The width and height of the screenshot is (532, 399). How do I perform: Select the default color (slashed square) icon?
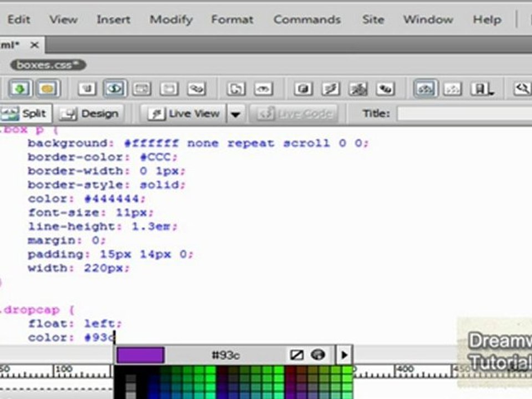(296, 355)
